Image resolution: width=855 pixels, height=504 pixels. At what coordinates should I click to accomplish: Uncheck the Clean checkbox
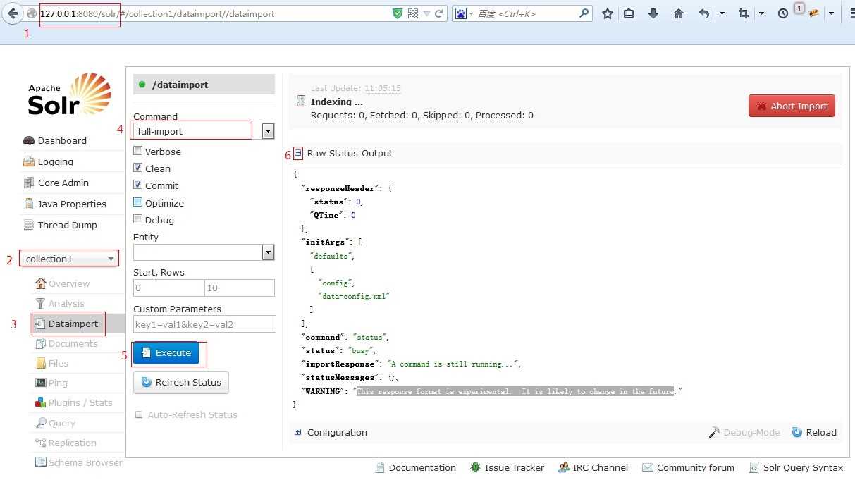[138, 168]
